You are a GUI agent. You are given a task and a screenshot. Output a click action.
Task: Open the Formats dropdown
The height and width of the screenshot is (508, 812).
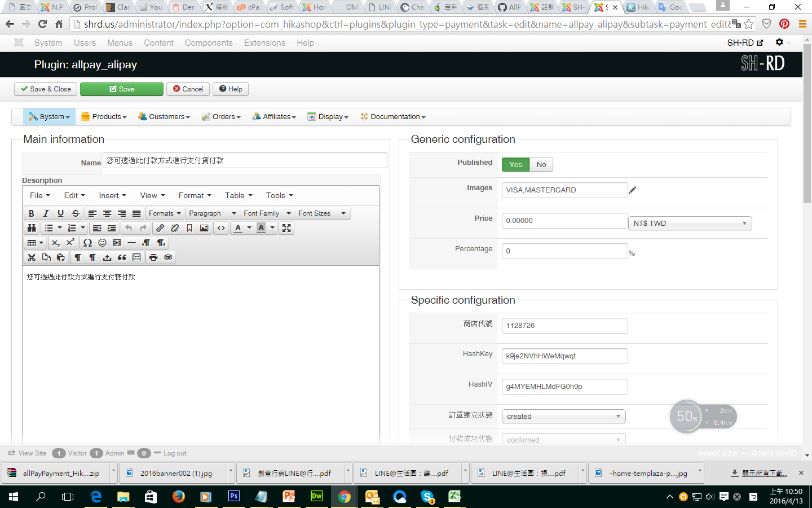tap(165, 213)
